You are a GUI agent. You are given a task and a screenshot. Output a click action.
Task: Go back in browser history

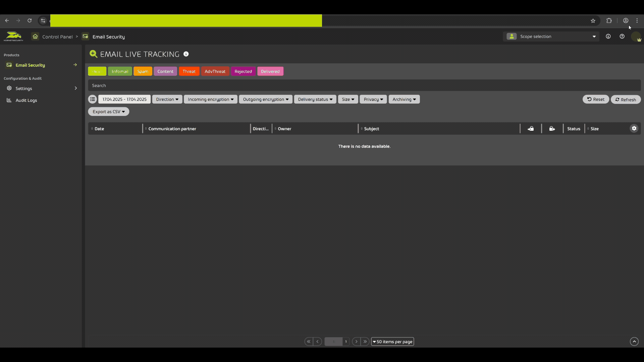coord(7,21)
